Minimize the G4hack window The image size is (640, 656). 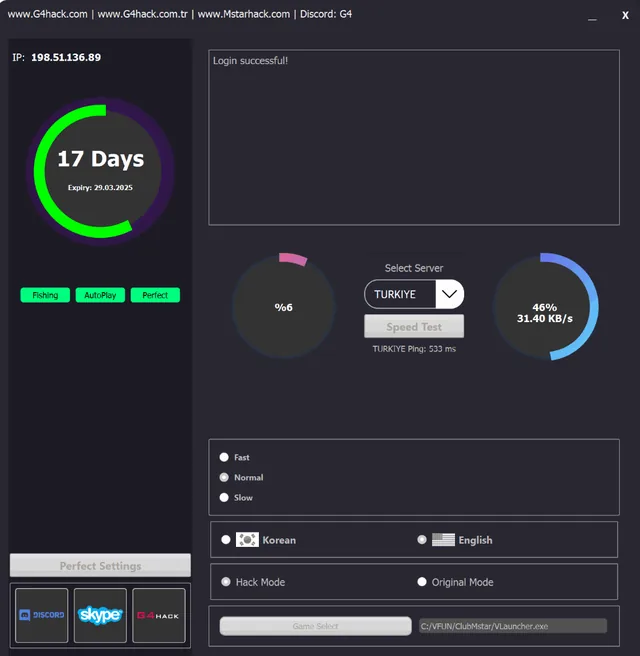click(x=592, y=17)
